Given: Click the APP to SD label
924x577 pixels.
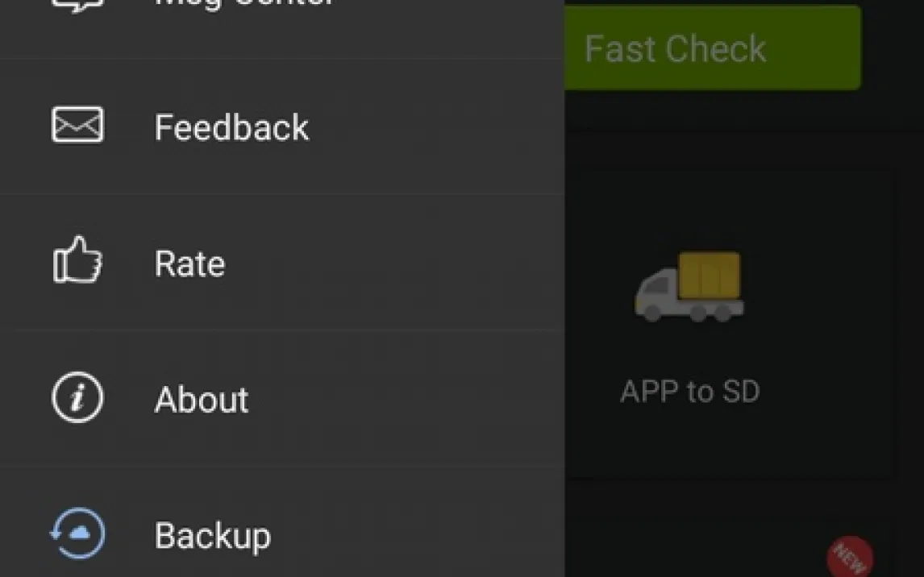Looking at the screenshot, I should (x=689, y=392).
